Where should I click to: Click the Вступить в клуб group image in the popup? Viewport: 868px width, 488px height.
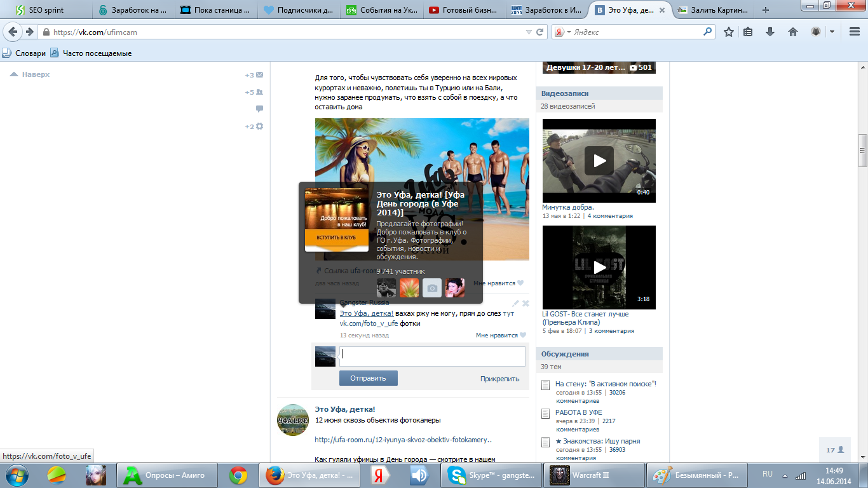point(337,220)
